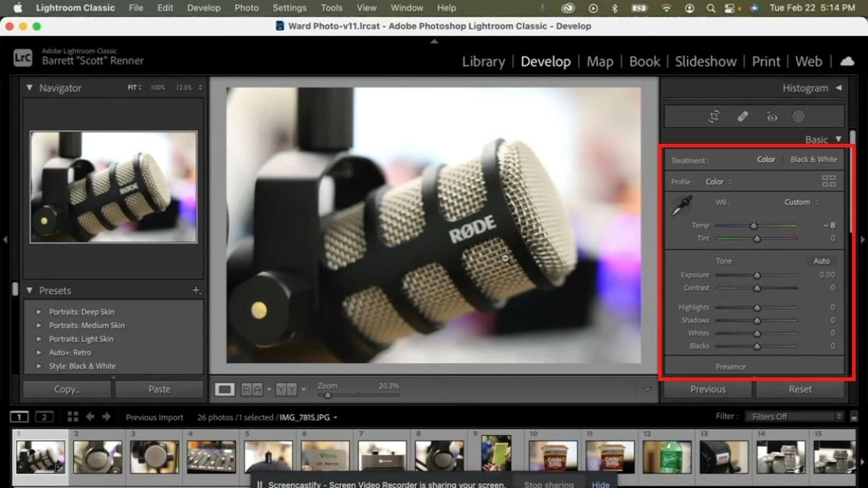Open the Filters Off dropdown
The image size is (868, 488).
(x=793, y=416)
